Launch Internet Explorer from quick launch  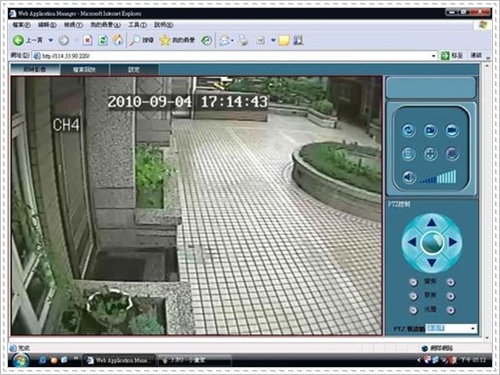[42, 360]
